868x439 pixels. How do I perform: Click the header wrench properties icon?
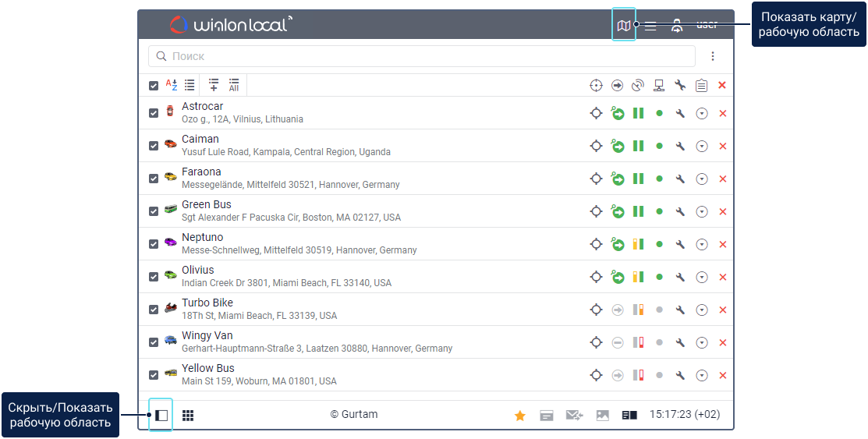click(x=680, y=85)
